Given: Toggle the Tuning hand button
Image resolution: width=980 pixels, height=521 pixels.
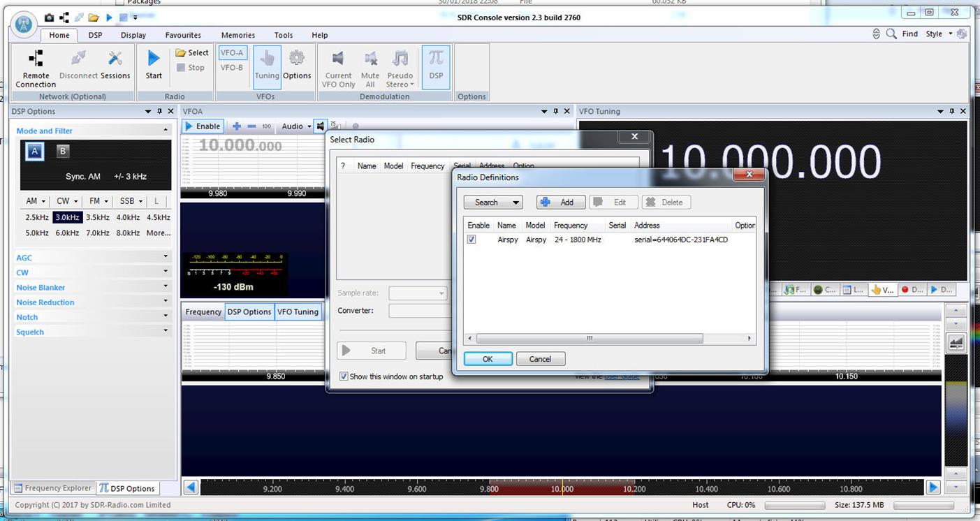Looking at the screenshot, I should [x=267, y=67].
